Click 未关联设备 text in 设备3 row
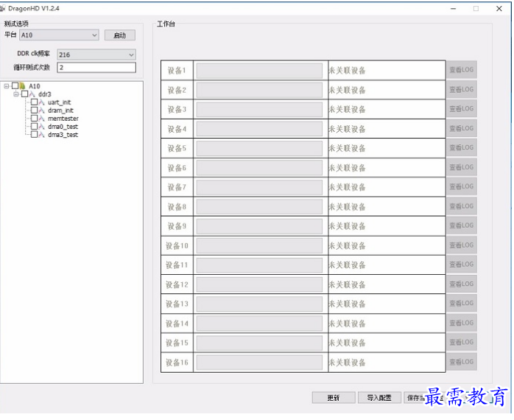The image size is (514, 420). [347, 110]
